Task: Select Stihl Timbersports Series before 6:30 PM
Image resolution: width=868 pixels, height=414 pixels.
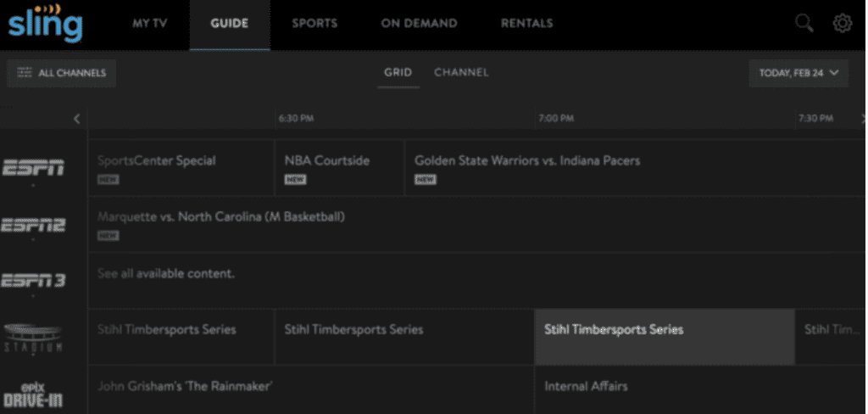Action: tap(181, 337)
